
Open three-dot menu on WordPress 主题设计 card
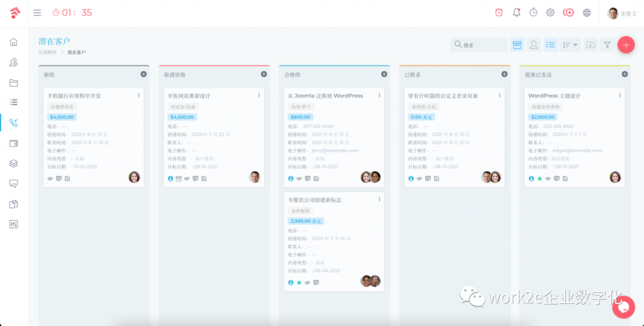click(619, 95)
